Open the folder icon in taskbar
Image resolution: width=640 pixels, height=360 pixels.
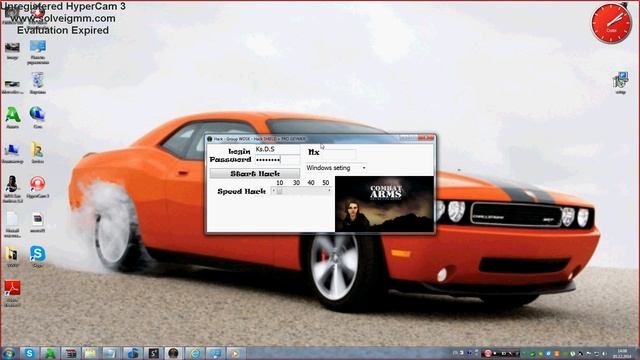tap(90, 353)
